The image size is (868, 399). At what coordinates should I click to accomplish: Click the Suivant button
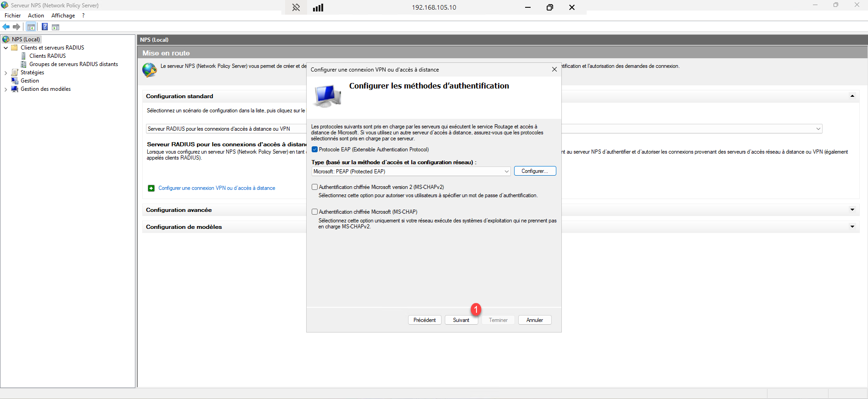[461, 320]
